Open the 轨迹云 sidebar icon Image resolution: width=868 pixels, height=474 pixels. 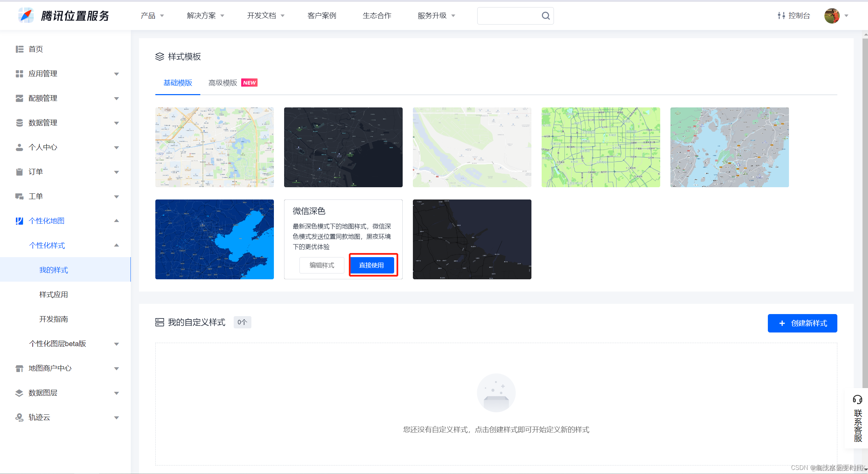[19, 417]
